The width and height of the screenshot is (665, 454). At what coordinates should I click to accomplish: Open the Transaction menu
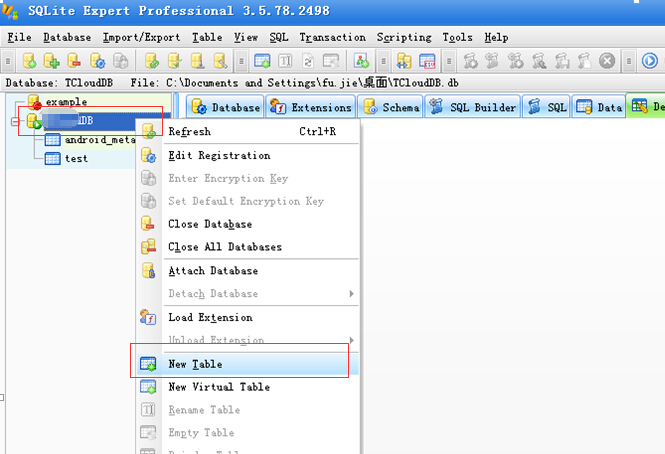point(332,37)
